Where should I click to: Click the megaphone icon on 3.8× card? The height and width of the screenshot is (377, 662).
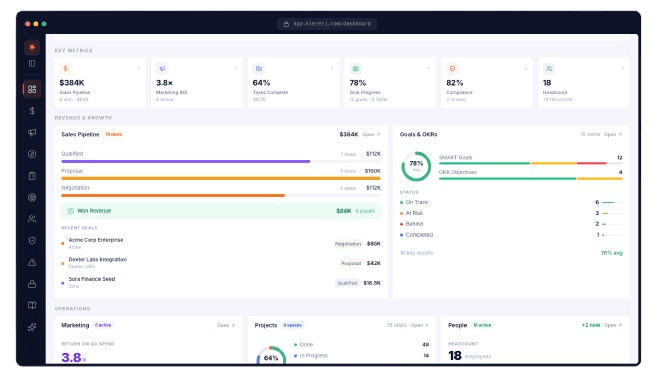162,68
